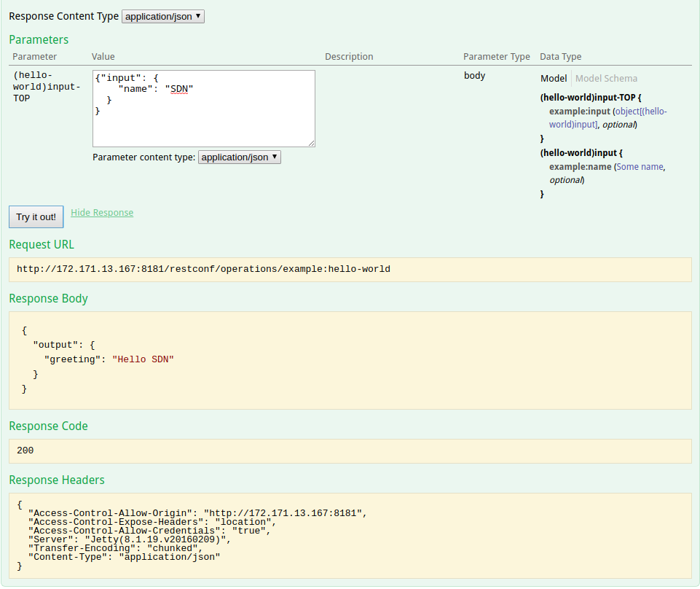Click the Response Code heading
700x589 pixels.
coord(48,426)
